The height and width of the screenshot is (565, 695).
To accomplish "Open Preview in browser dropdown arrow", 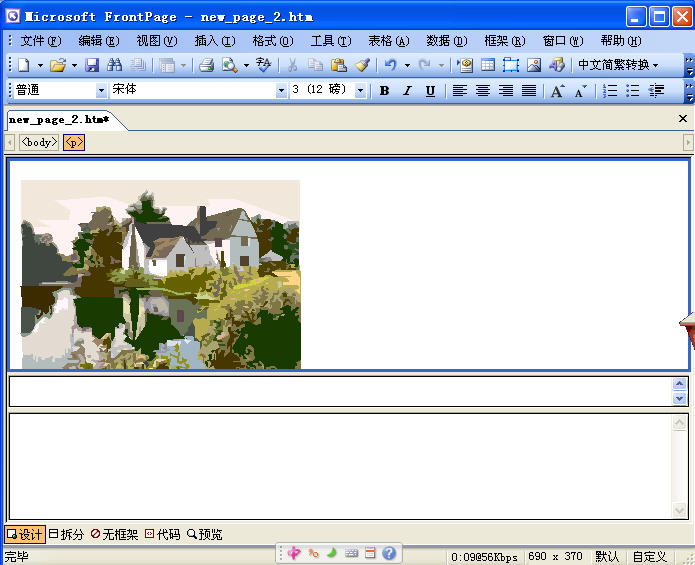I will tap(246, 65).
